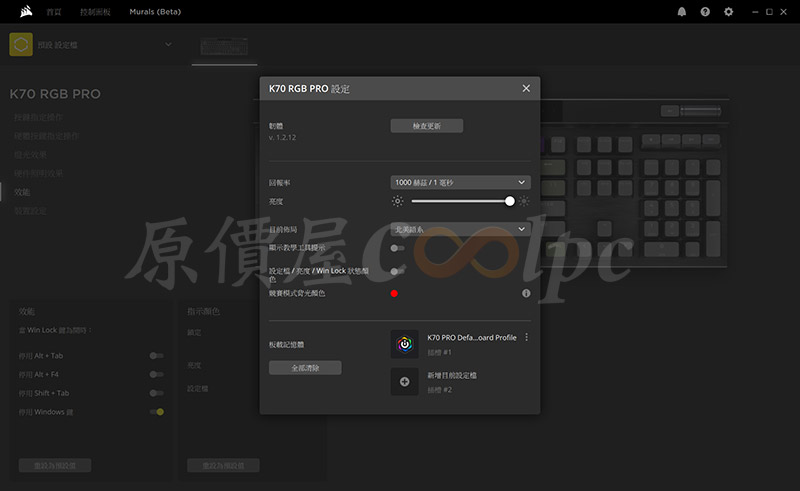Click the low brightness sun icon

click(397, 201)
